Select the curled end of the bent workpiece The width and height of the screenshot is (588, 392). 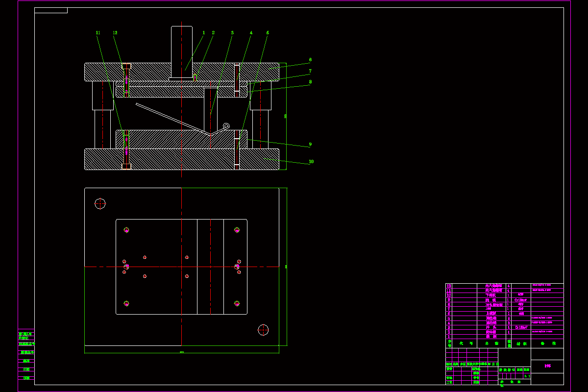click(x=226, y=126)
